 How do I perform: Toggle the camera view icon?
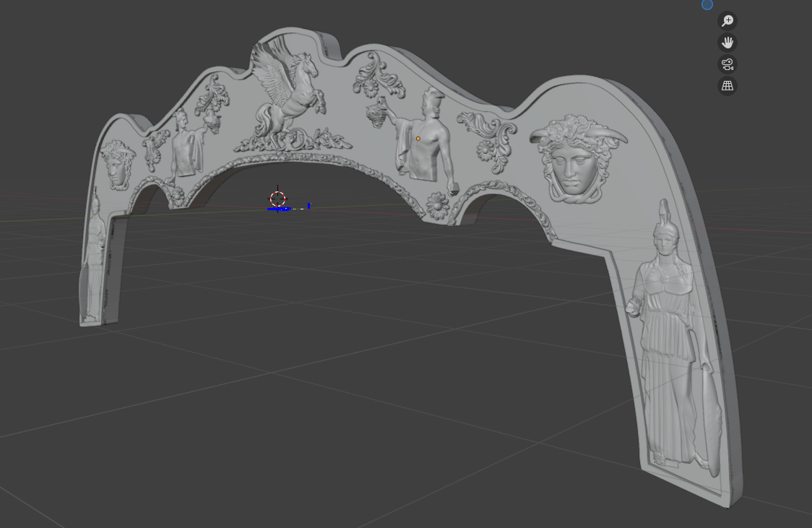tap(727, 64)
